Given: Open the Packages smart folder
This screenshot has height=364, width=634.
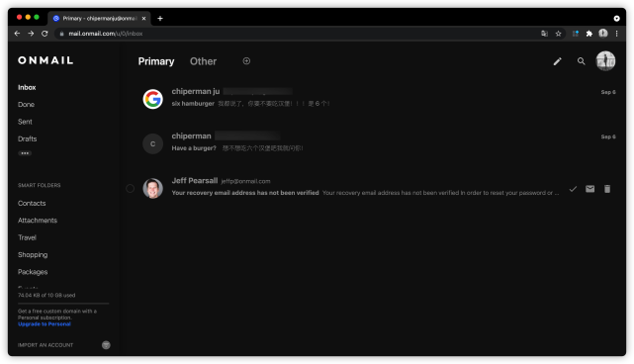Looking at the screenshot, I should coord(33,272).
